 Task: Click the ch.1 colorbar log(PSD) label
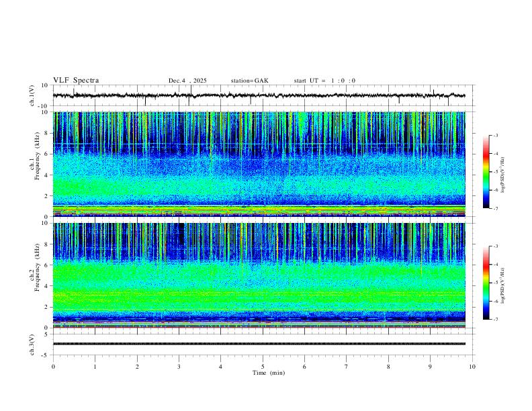pos(502,175)
